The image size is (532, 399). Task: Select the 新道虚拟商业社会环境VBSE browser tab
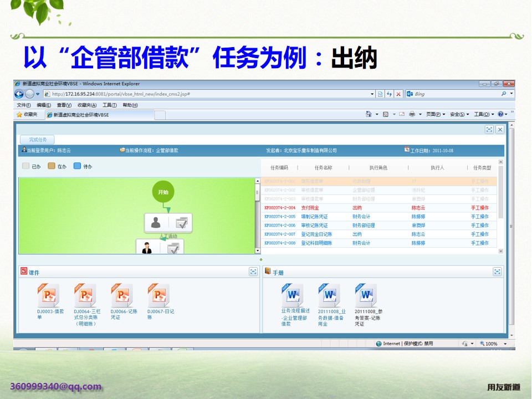[x=100, y=115]
